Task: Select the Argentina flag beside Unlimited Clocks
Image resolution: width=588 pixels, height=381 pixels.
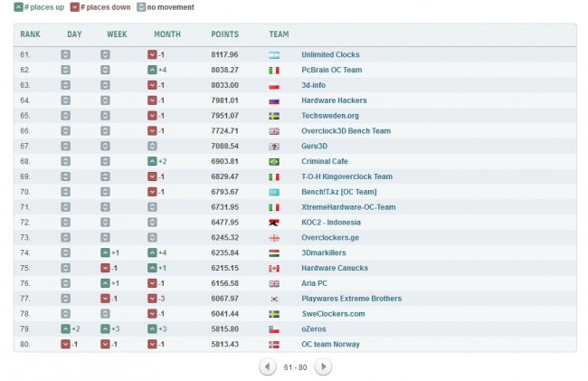Action: click(x=274, y=55)
